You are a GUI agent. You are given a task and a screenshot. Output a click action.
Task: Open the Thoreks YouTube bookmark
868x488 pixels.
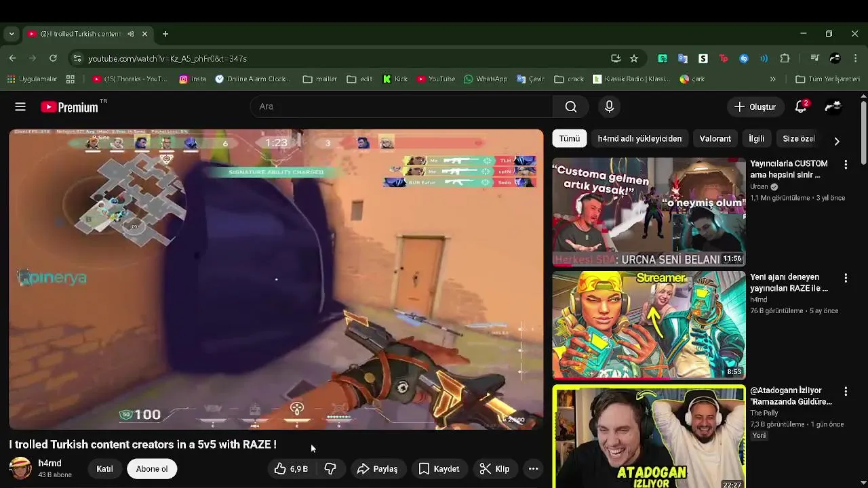130,79
